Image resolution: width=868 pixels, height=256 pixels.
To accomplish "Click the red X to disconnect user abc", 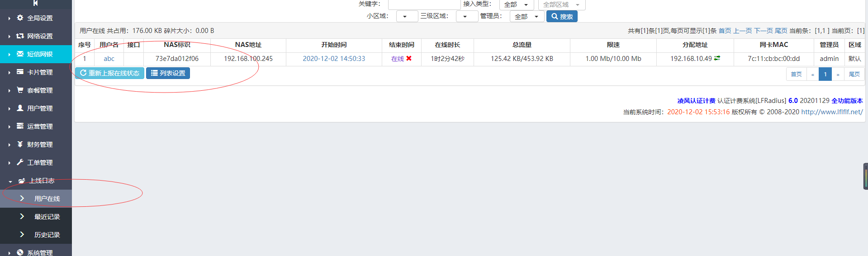I will pyautogui.click(x=409, y=59).
